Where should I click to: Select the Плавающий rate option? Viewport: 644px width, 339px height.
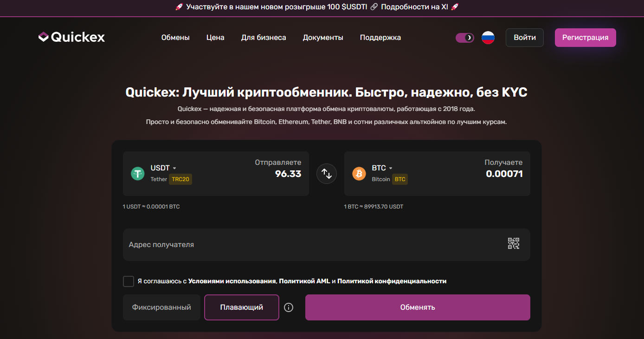click(241, 307)
